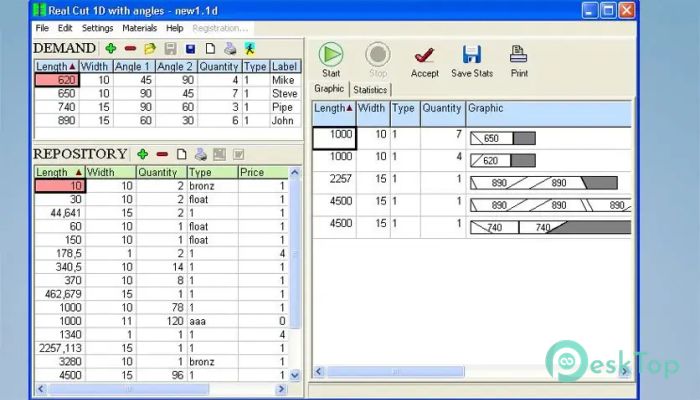This screenshot has width=700, height=400.
Task: Select the 890 length cell in DEMAND
Action: (57, 121)
